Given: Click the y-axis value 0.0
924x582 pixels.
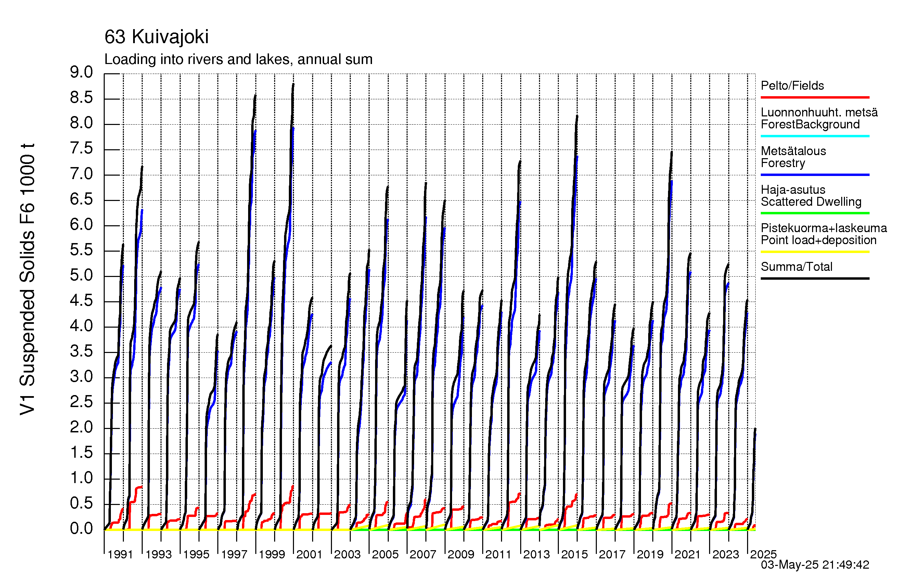Looking at the screenshot, I should point(81,529).
